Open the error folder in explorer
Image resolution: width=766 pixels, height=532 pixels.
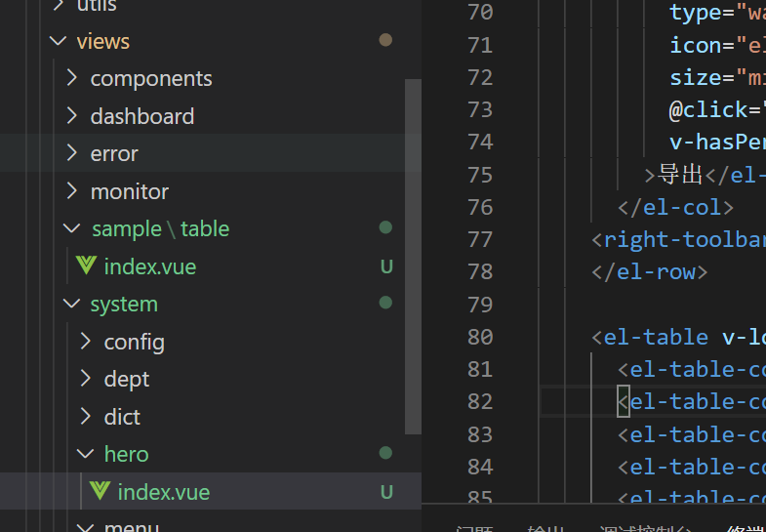[x=114, y=153]
